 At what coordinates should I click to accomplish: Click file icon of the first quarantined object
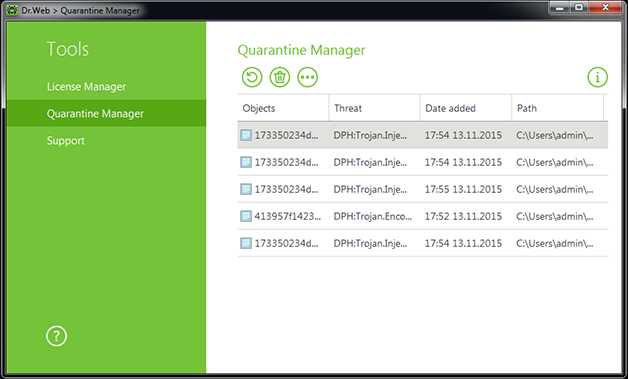[x=246, y=135]
